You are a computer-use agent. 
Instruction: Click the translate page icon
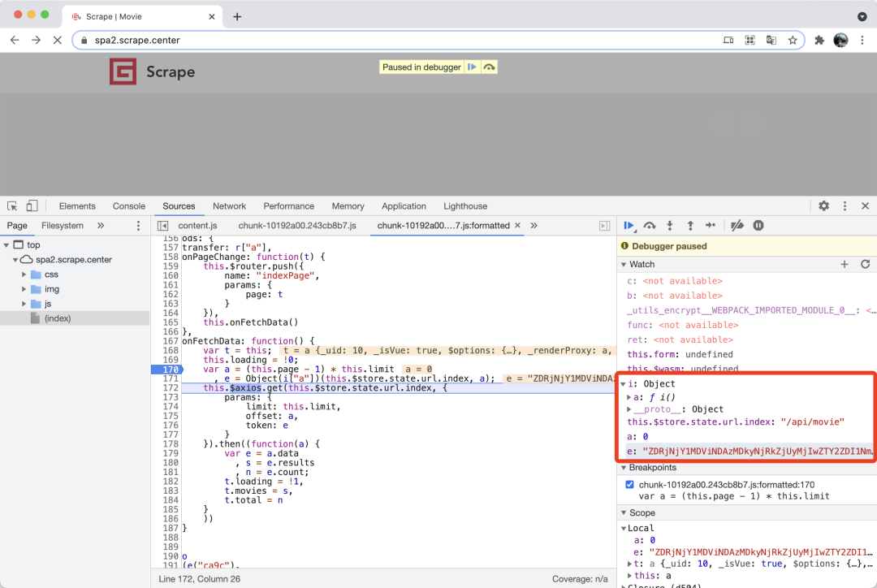[x=771, y=41]
